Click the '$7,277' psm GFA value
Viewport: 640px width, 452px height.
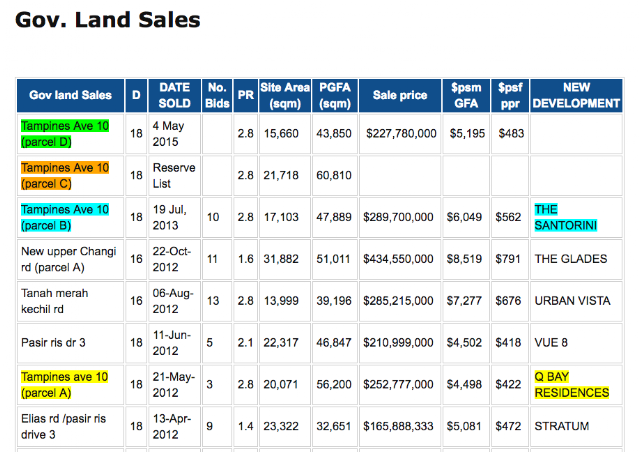point(464,301)
